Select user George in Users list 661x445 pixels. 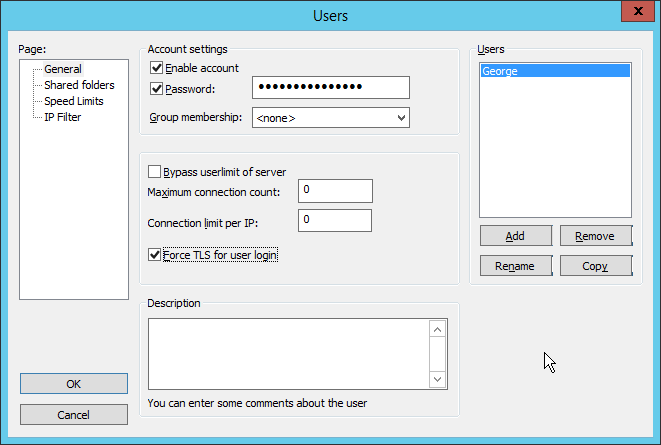(x=555, y=71)
